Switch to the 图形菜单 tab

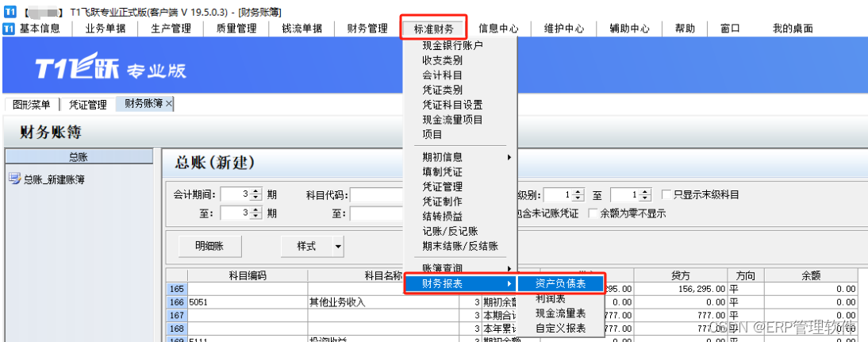(32, 104)
